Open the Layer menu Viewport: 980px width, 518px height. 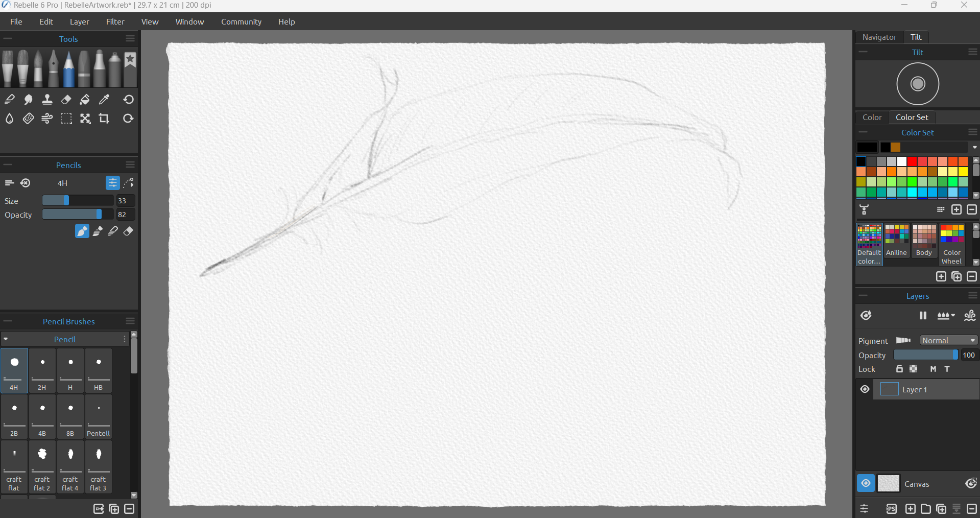(x=80, y=21)
